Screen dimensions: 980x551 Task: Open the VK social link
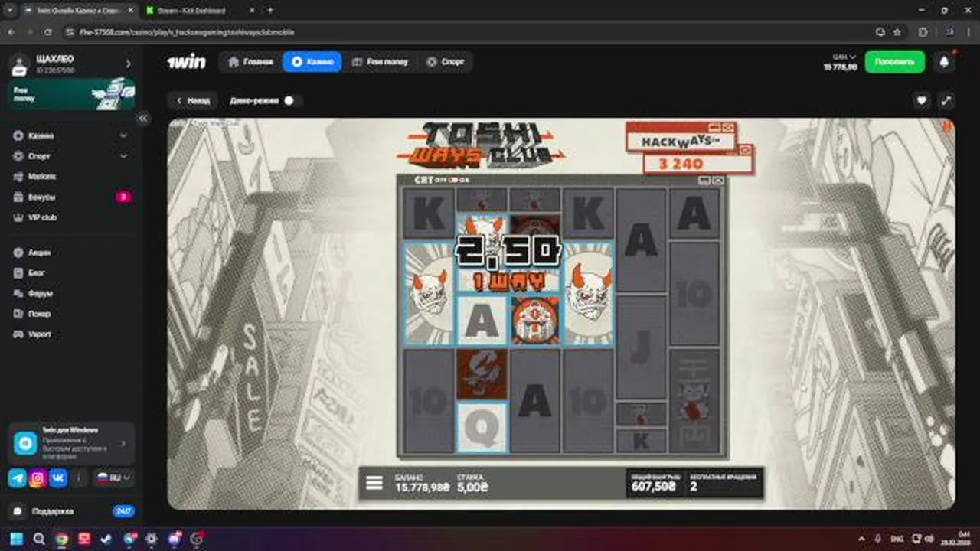coord(58,478)
